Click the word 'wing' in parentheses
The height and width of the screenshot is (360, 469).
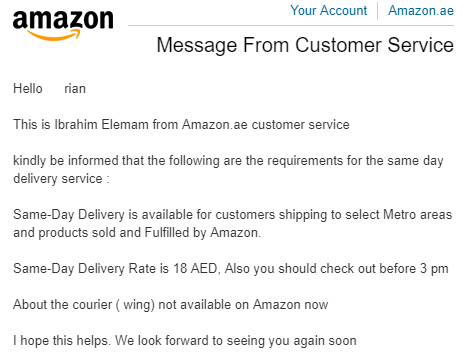(137, 305)
